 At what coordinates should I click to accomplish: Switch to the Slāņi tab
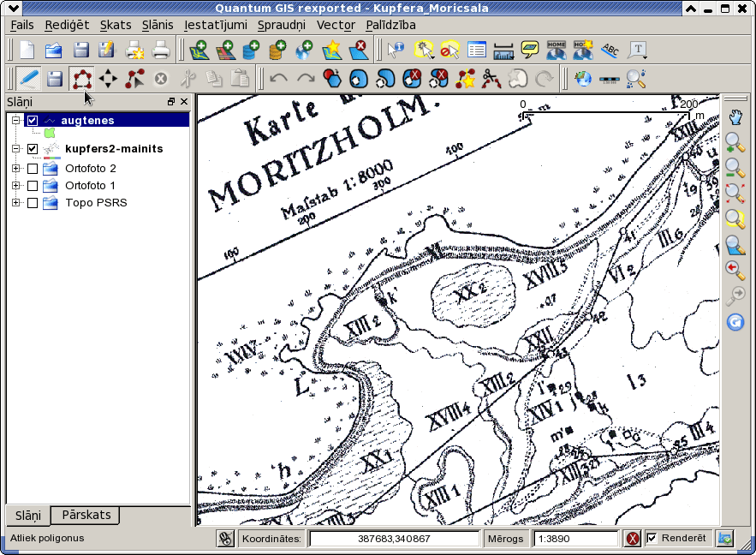pos(28,516)
